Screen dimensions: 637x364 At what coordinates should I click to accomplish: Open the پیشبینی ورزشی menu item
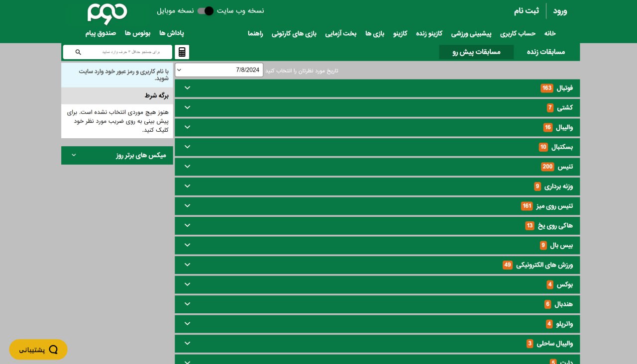471,33
